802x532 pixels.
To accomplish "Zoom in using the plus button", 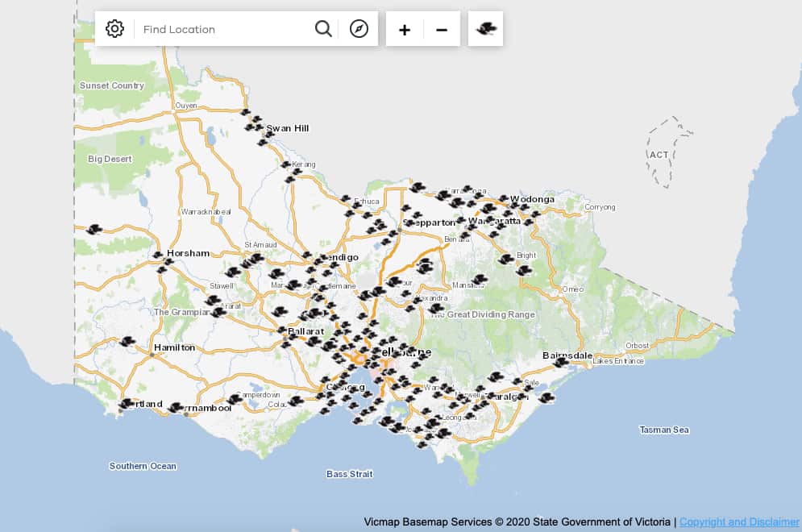I will click(404, 29).
